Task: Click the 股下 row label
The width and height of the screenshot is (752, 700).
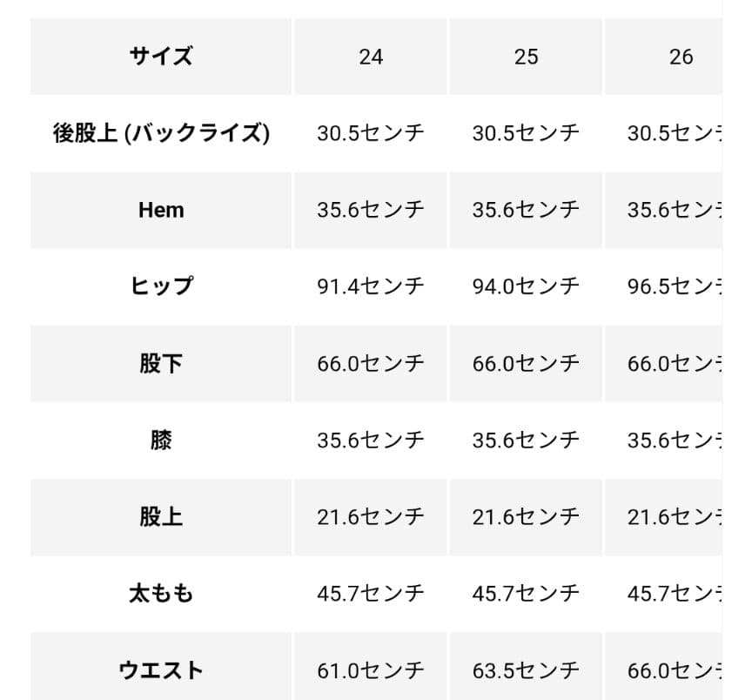Action: pos(161,363)
